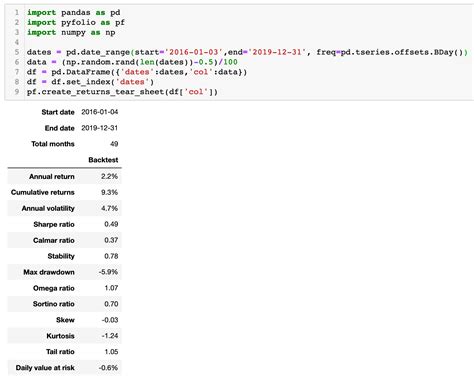Select the Tail ratio label
474x376 pixels.
coord(60,352)
